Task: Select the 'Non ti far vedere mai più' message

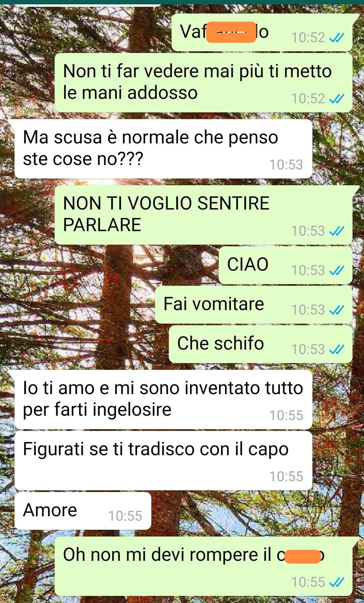Action: pos(203,83)
